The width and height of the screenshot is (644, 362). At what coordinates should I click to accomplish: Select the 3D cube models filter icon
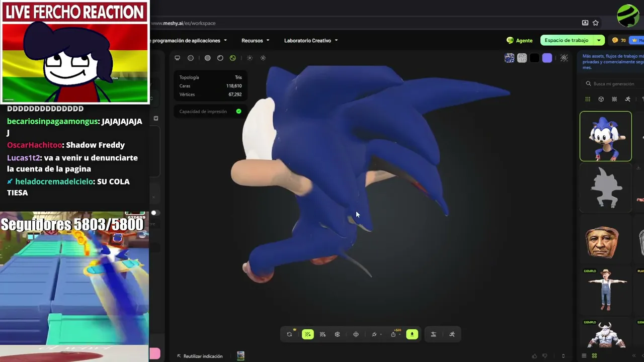[x=601, y=99]
